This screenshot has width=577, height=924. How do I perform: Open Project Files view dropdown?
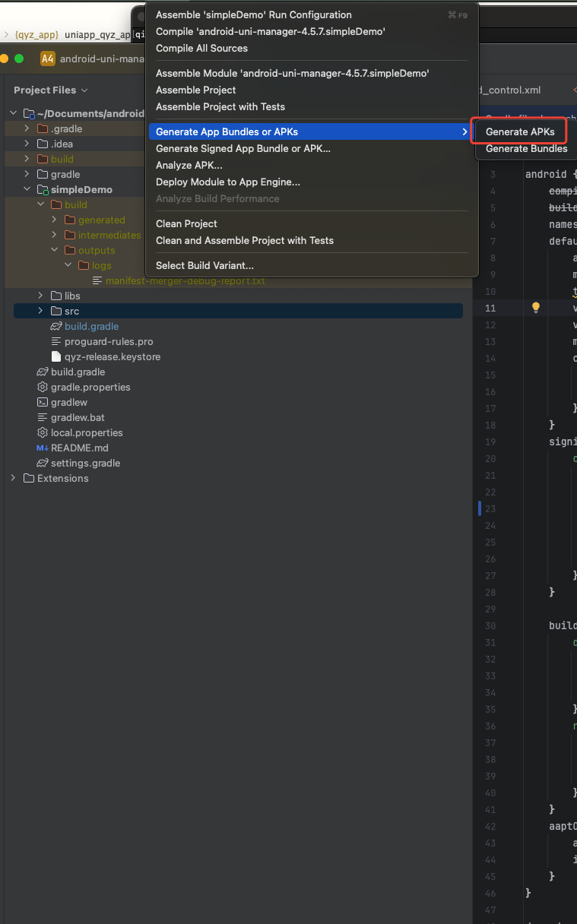(50, 90)
